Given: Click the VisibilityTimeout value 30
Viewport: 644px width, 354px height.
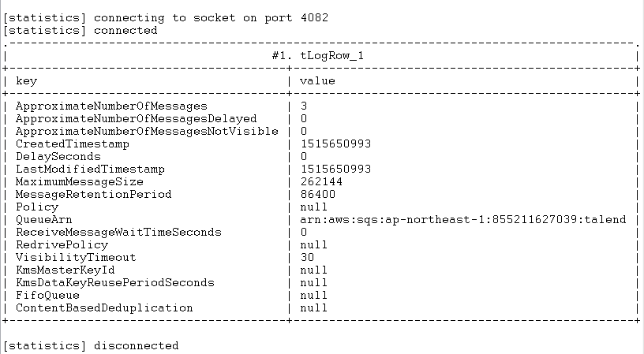Looking at the screenshot, I should (308, 257).
